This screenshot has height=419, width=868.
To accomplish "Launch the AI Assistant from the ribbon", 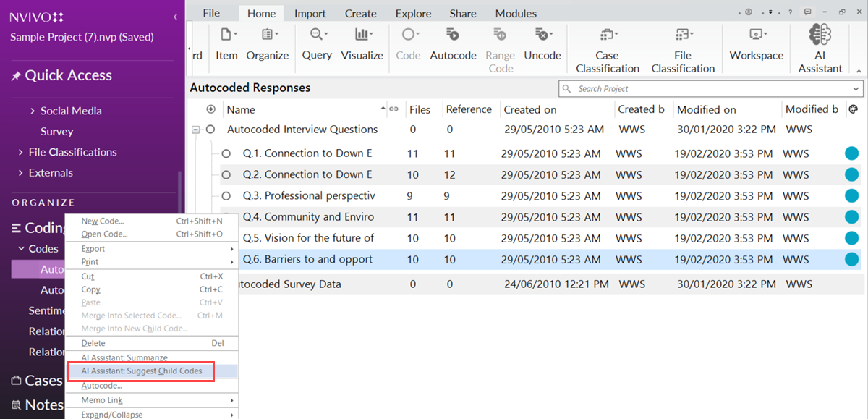I will point(820,48).
